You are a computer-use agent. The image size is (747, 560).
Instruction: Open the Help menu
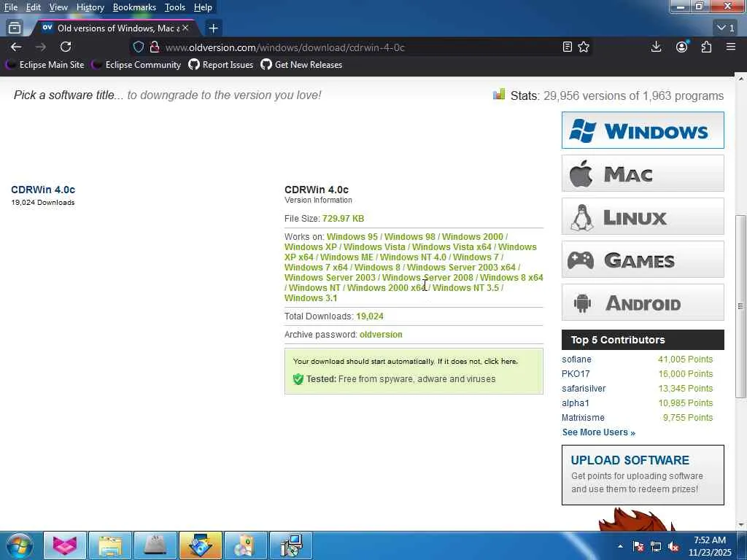point(203,7)
